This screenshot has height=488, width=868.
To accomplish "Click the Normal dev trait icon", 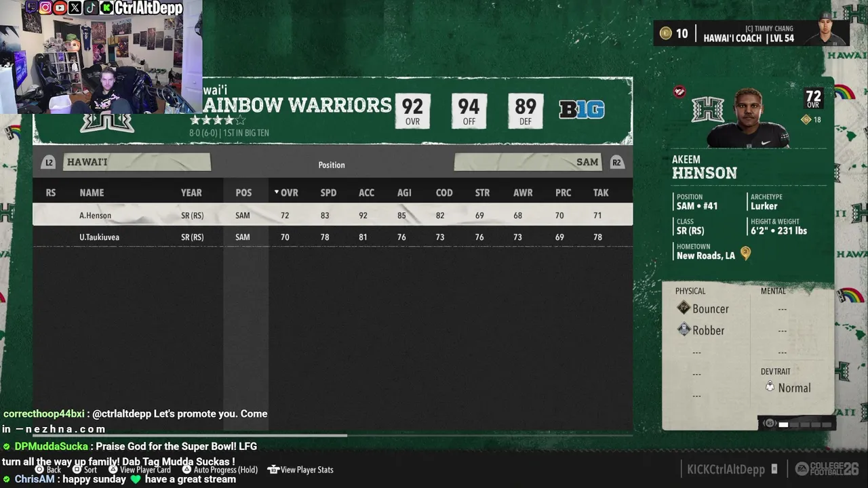I will coord(770,386).
